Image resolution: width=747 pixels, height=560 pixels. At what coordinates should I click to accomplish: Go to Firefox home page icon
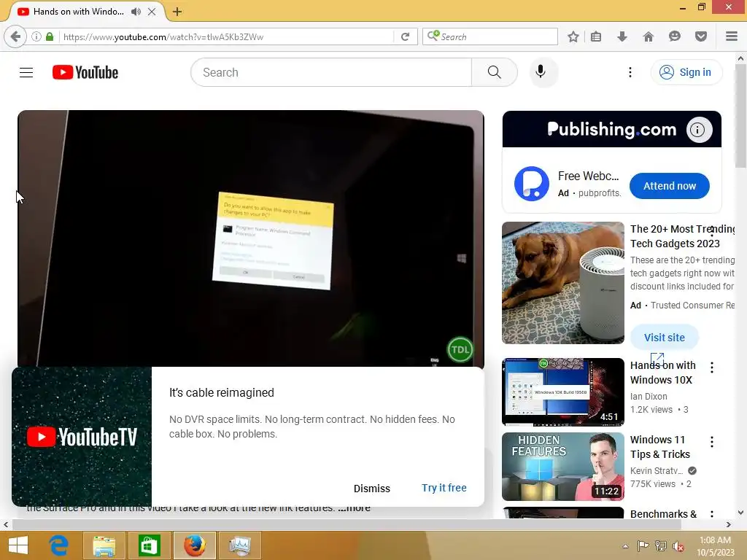coord(648,36)
